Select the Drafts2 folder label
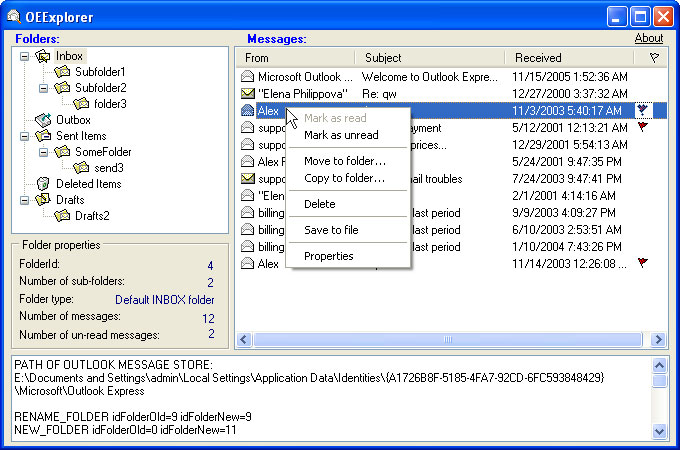Image resolution: width=680 pixels, height=450 pixels. point(92,216)
